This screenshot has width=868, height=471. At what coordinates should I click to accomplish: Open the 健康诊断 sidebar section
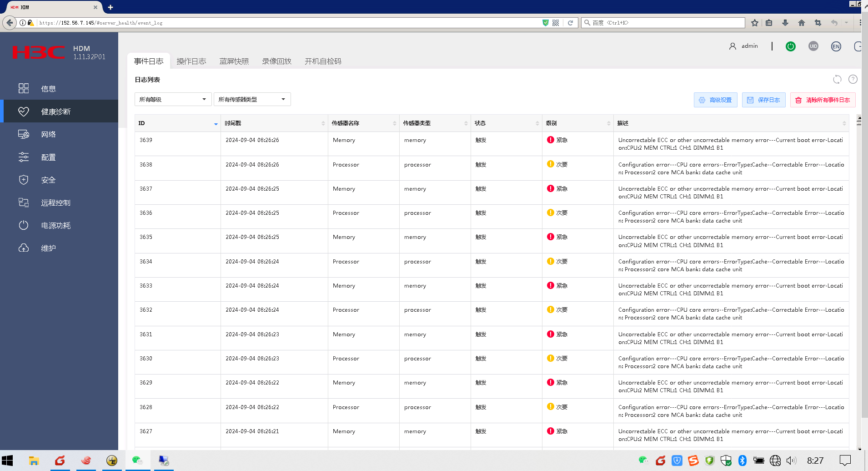(55, 111)
